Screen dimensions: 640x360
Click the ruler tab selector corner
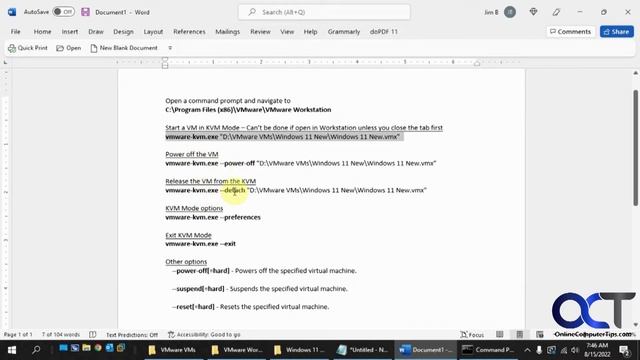(5, 62)
